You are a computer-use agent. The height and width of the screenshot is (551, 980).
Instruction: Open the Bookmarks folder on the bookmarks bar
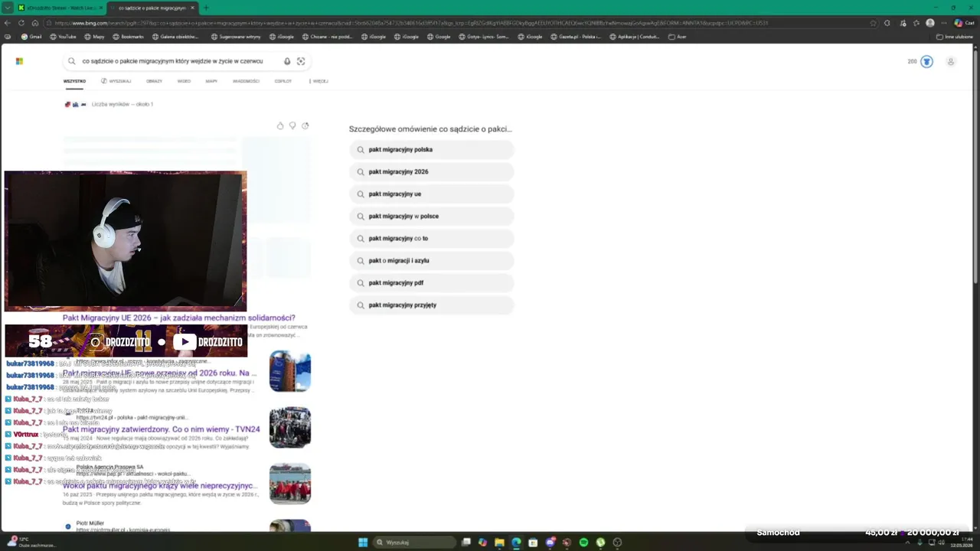point(128,37)
